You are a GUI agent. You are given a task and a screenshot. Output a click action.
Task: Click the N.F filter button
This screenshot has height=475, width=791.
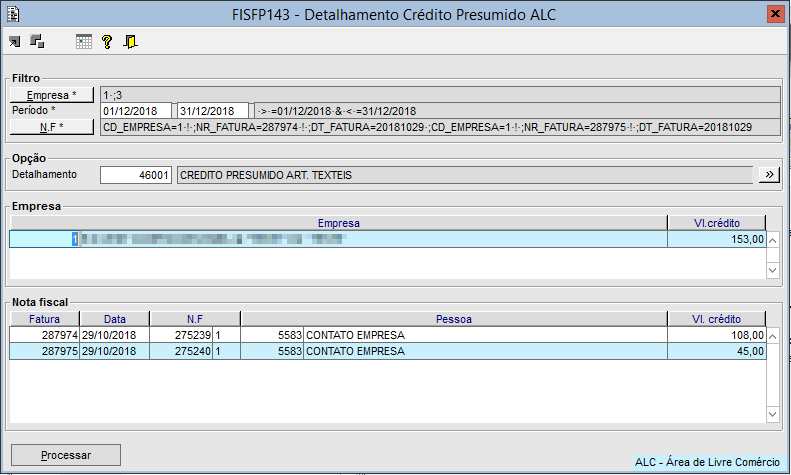(52, 127)
